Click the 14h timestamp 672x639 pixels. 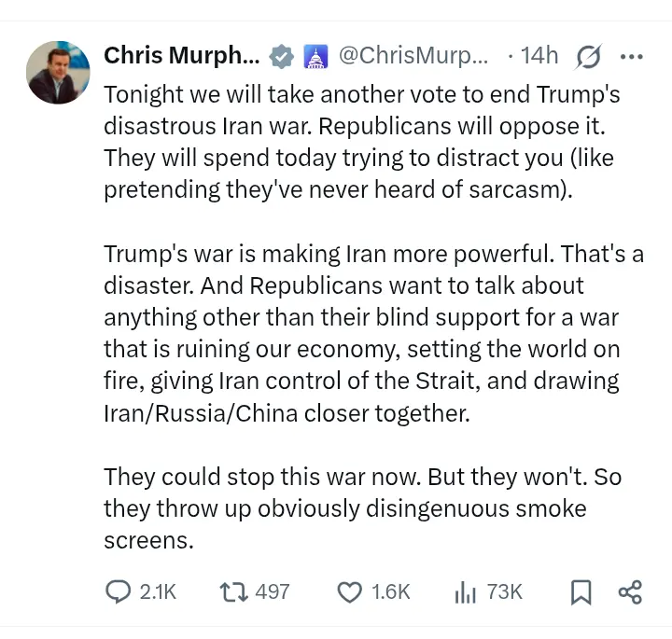pyautogui.click(x=539, y=55)
